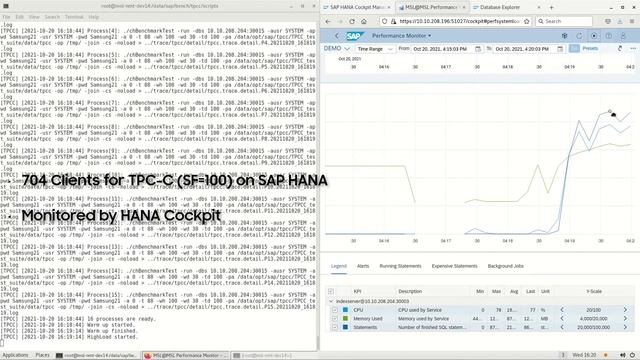Screen dimensions: 640x360
Task: Navigate back in SAP Cockpit header
Action: (x=337, y=36)
